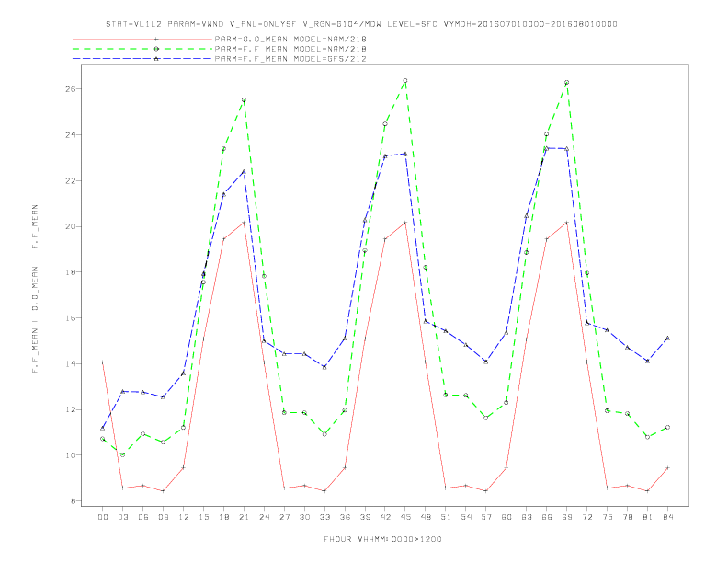The width and height of the screenshot is (728, 563).
Task: Click x-axis tick label 12
Action: 184,517
